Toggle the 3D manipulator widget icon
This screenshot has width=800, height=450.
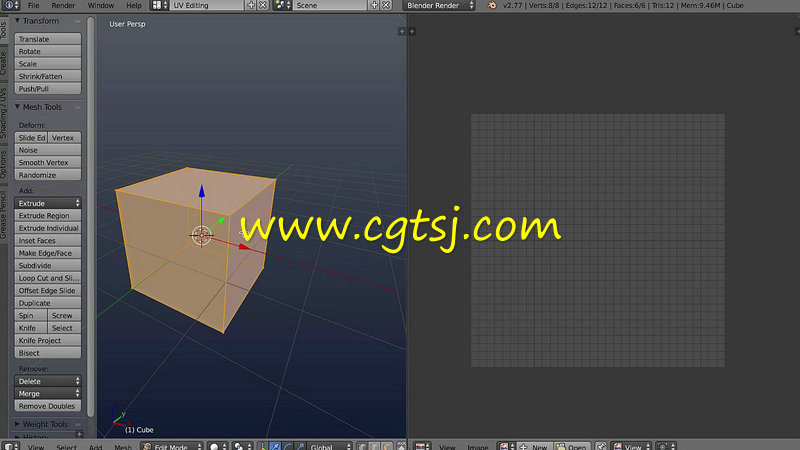tap(263, 446)
